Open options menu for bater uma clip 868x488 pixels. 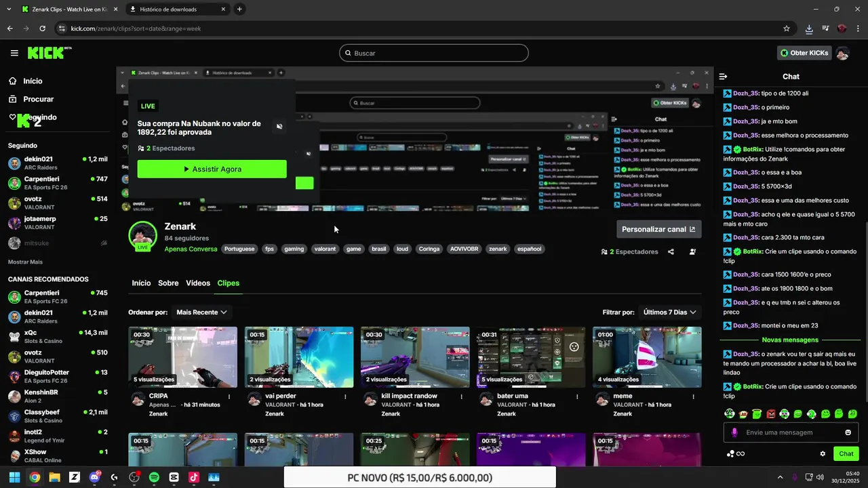577,396
